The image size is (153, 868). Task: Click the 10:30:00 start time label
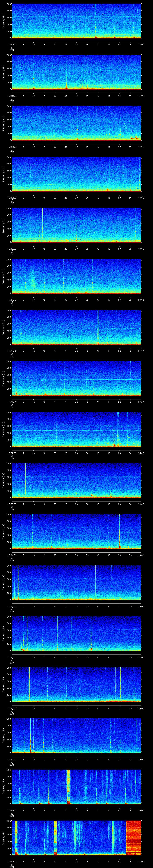pos(12,861)
